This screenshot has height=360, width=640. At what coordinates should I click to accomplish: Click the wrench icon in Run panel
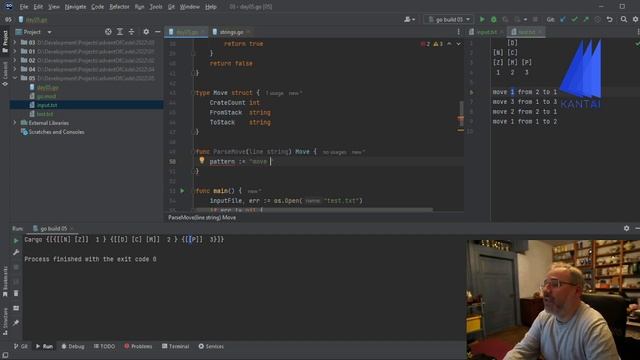pos(16,253)
